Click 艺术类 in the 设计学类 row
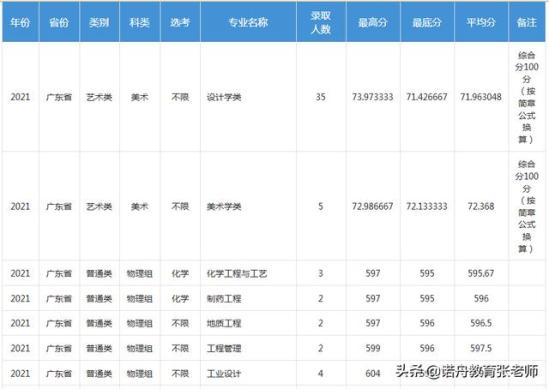 pyautogui.click(x=99, y=97)
